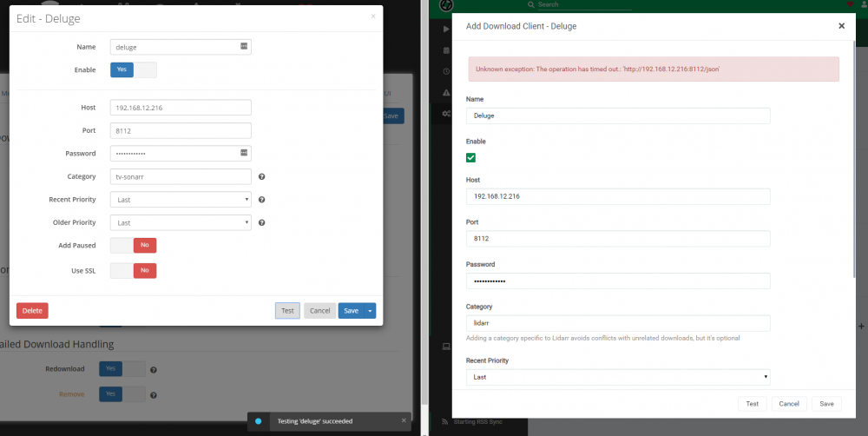Click the timed out error message banner
This screenshot has width=868, height=436.
[x=654, y=69]
